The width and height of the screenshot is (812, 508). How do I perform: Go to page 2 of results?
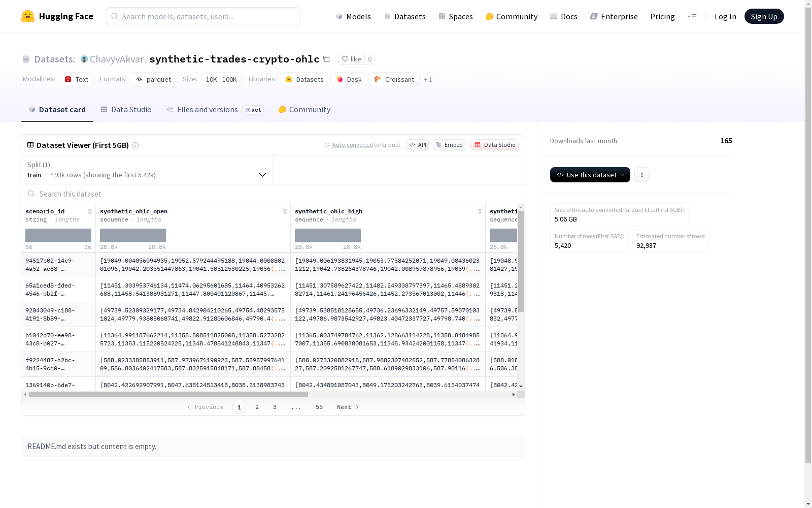click(x=257, y=407)
